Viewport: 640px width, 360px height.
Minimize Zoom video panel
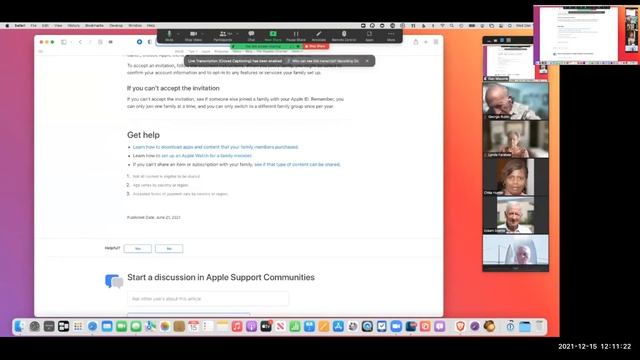tap(489, 40)
